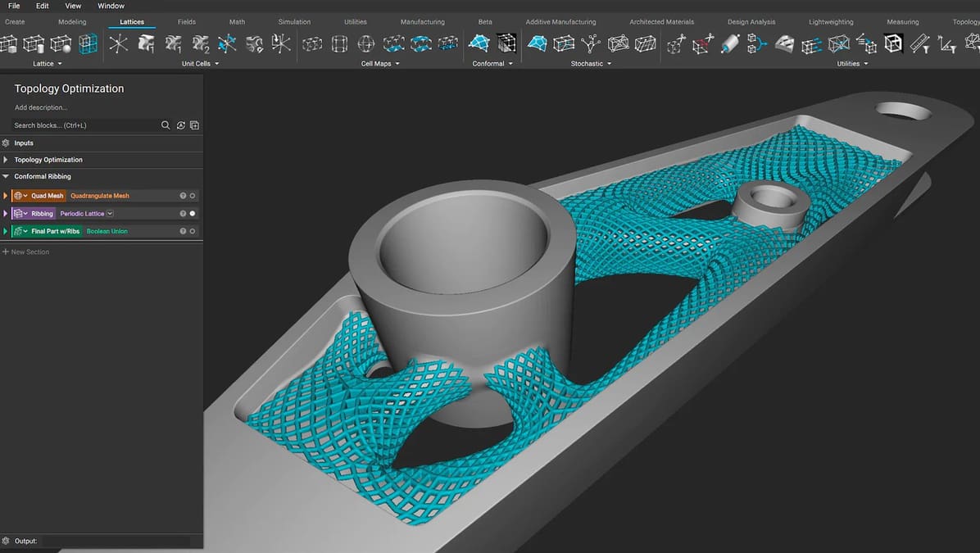The height and width of the screenshot is (553, 980).
Task: Switch to the Simulation ribbon tab
Action: click(294, 21)
